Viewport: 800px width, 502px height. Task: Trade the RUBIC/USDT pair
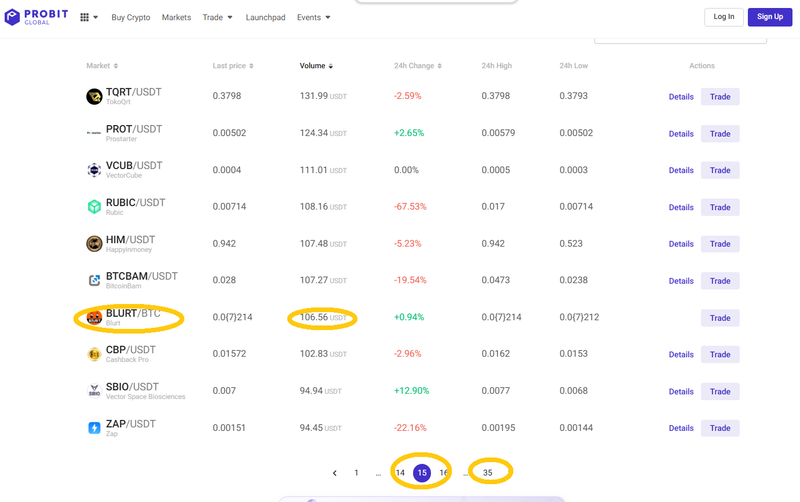(720, 207)
